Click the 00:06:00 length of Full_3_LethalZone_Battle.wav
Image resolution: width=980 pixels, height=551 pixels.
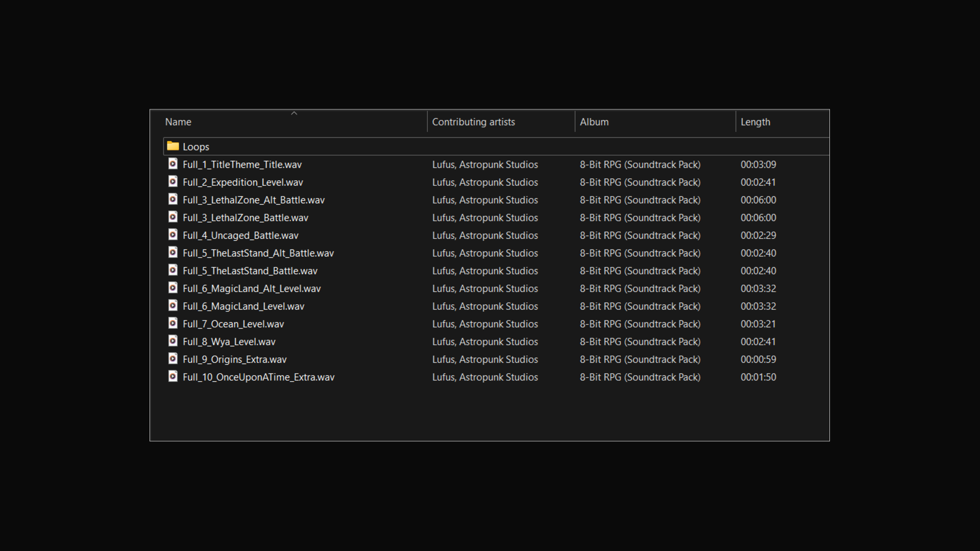pyautogui.click(x=758, y=218)
